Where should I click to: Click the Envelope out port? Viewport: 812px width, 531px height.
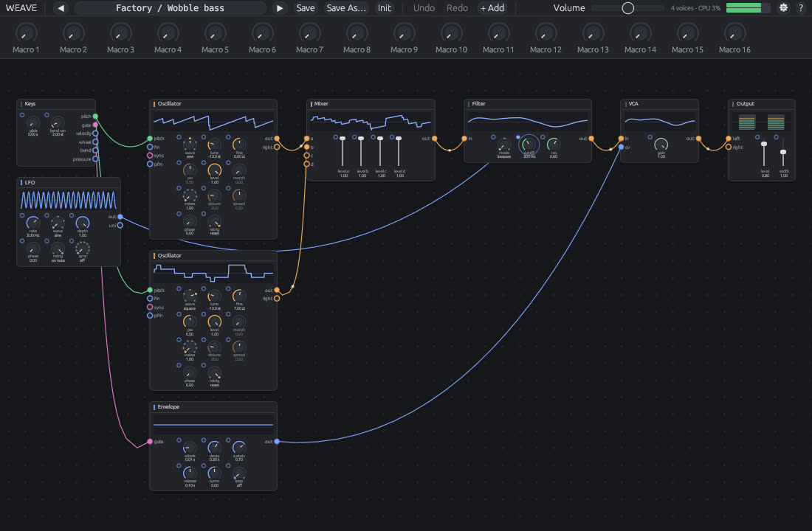point(277,442)
